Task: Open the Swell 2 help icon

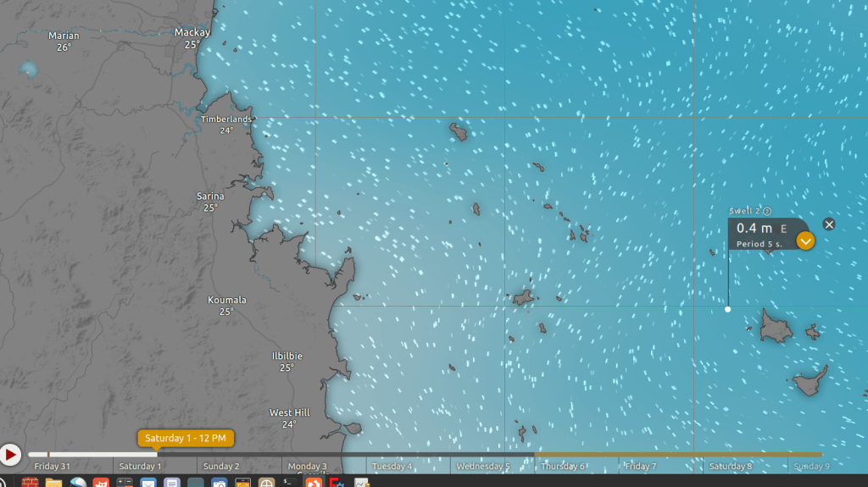Action: (x=767, y=211)
